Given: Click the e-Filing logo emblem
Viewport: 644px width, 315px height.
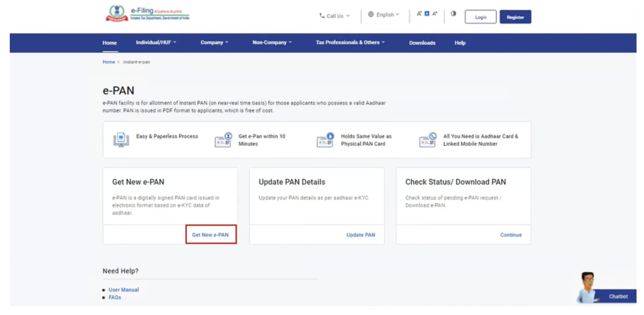Looking at the screenshot, I should (117, 14).
